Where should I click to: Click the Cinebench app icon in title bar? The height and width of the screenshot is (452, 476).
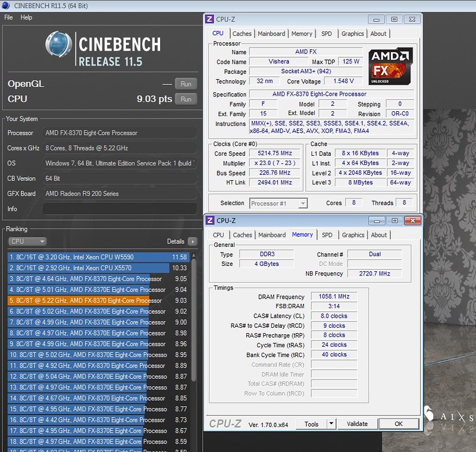(5, 5)
